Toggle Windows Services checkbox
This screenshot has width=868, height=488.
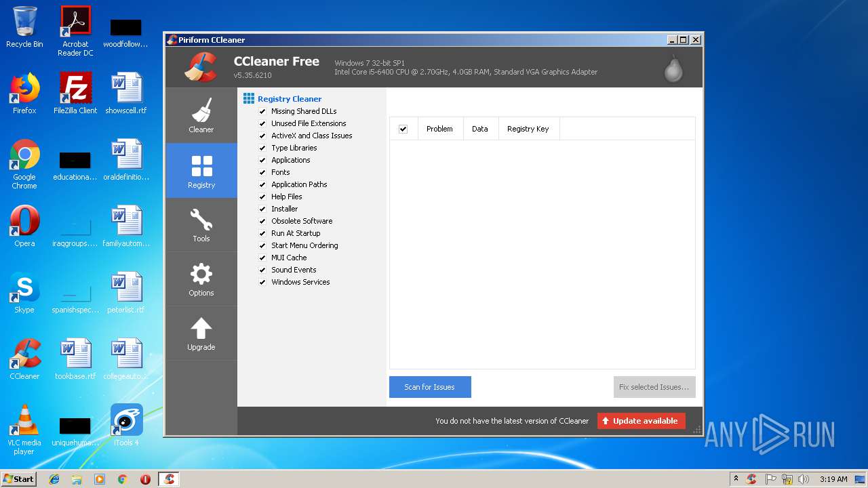pyautogui.click(x=262, y=282)
